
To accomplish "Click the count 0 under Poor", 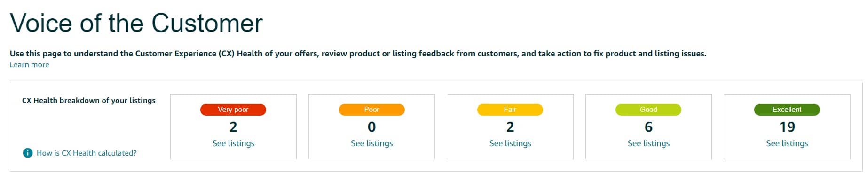I will click(371, 127).
